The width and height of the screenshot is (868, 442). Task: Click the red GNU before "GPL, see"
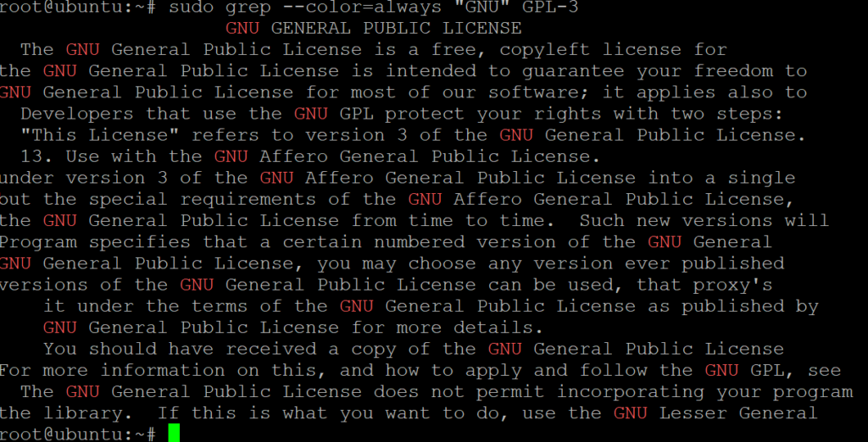721,370
